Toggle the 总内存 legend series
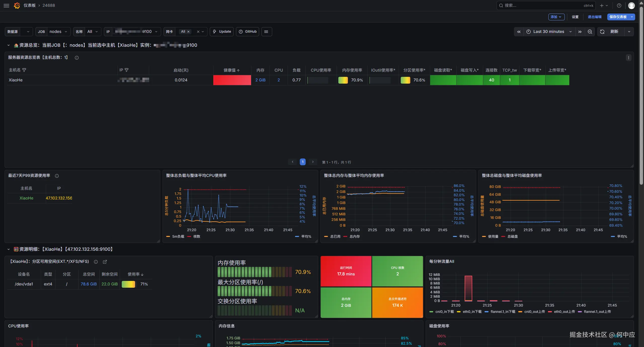 click(x=354, y=236)
